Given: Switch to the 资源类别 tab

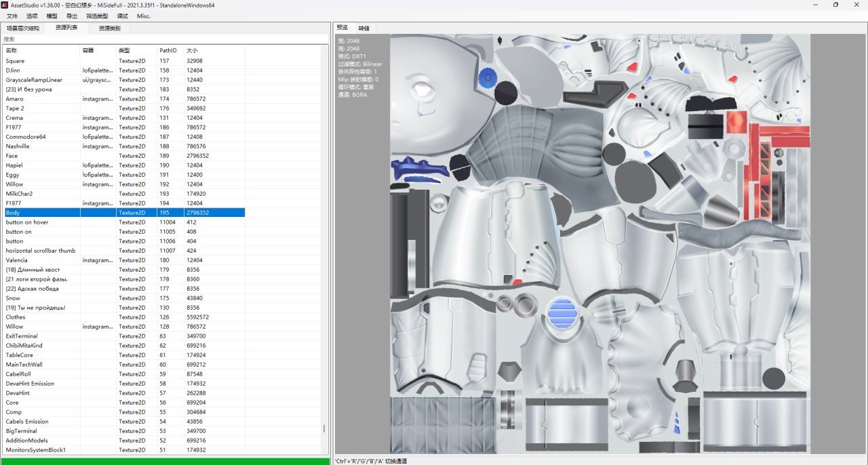Looking at the screenshot, I should point(109,28).
